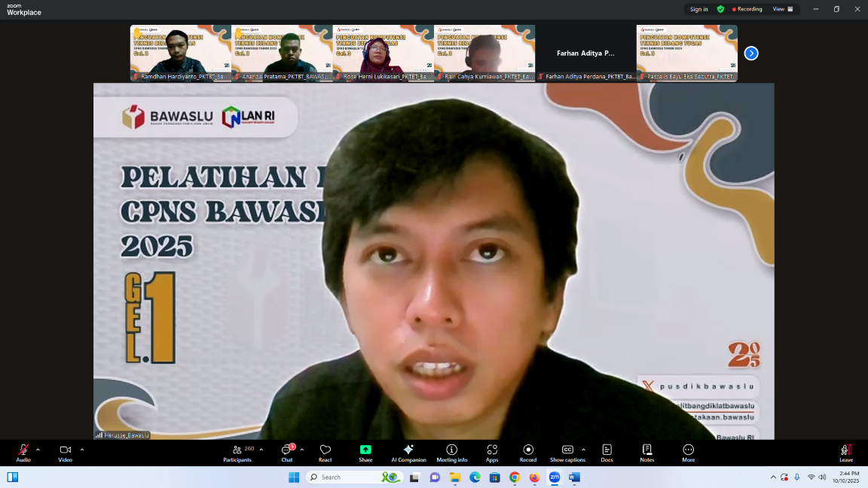Open the More options menu

(688, 453)
